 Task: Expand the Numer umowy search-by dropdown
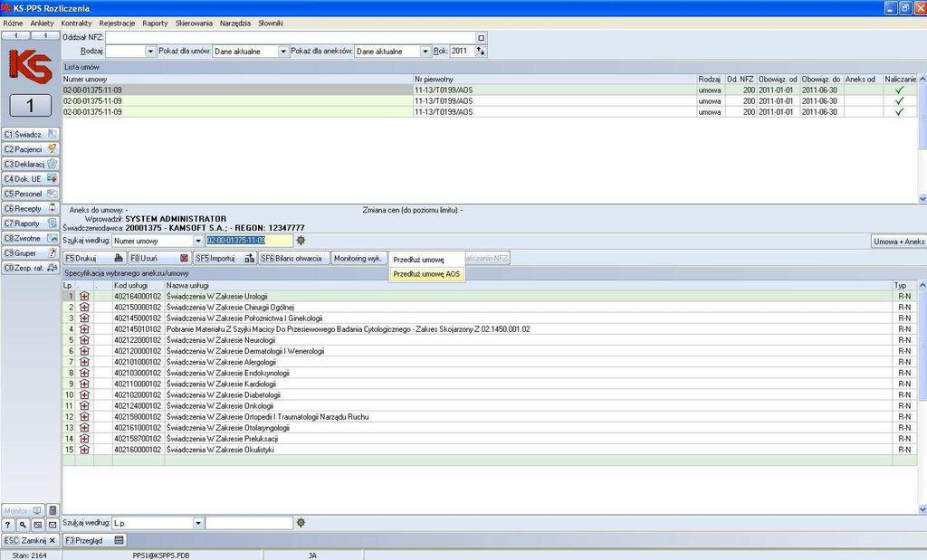(198, 241)
